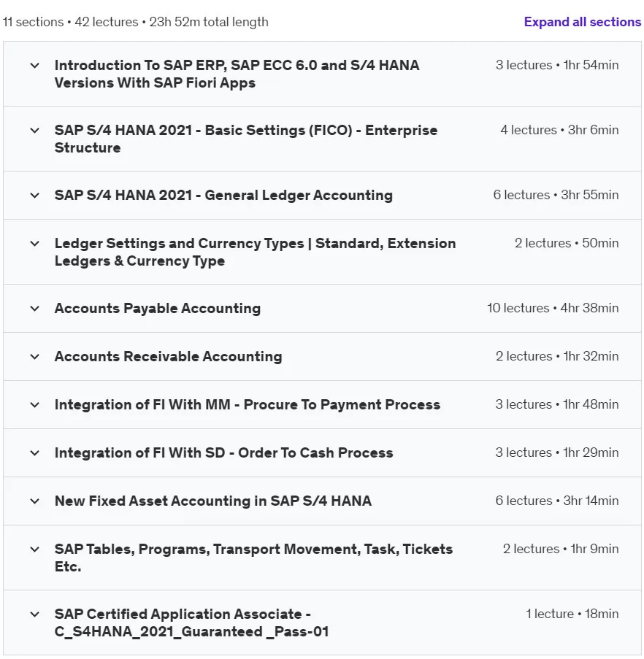Open section title Ledger Settings and Currency Types
The height and width of the screenshot is (659, 644).
(255, 252)
